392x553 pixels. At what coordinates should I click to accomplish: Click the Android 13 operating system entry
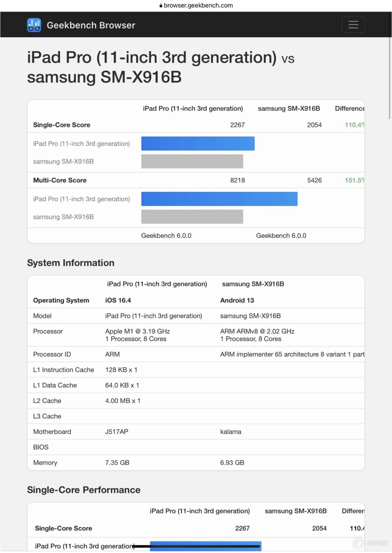[237, 300]
